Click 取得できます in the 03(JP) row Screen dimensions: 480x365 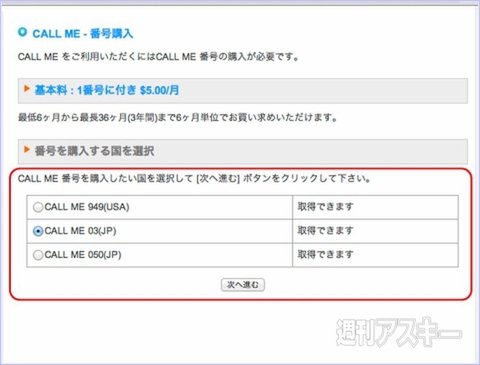click(x=325, y=231)
